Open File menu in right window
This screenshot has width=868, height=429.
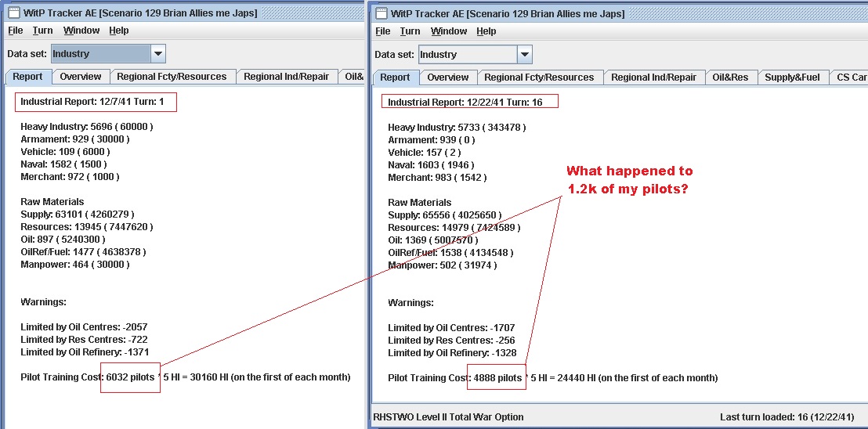[382, 31]
